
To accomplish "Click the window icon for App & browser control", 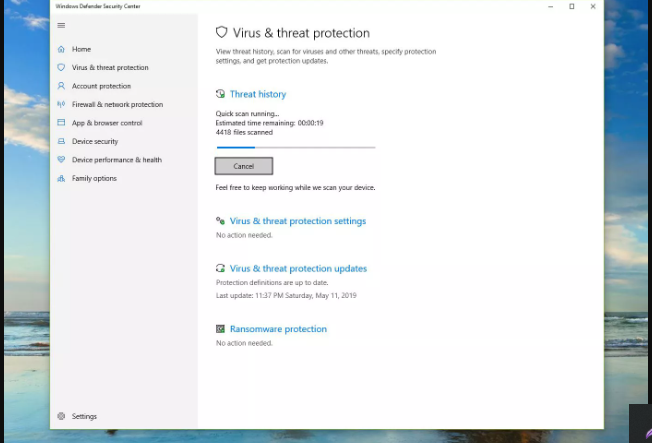I will click(x=61, y=123).
